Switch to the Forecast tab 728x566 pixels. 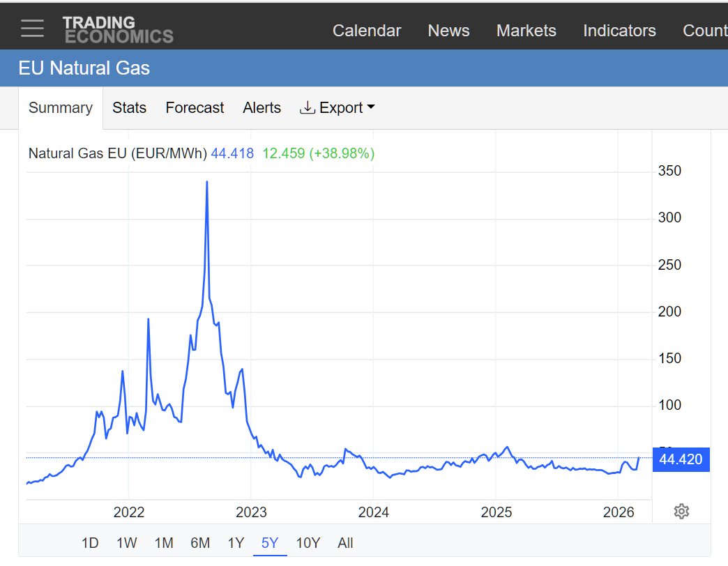pos(195,107)
